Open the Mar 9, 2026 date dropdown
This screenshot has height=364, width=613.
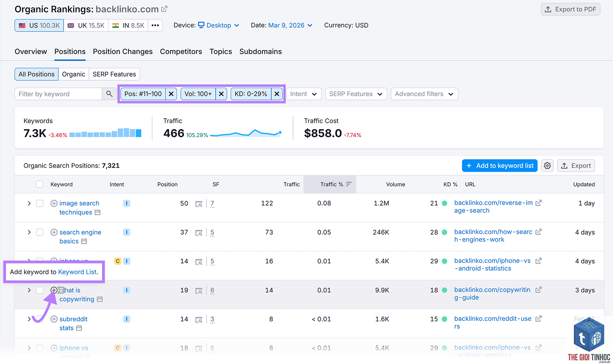tap(290, 25)
